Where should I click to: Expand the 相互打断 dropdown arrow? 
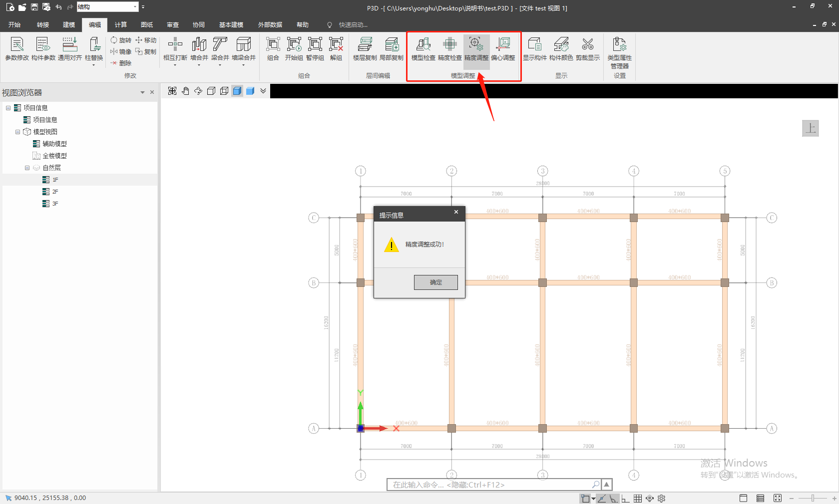click(x=175, y=65)
